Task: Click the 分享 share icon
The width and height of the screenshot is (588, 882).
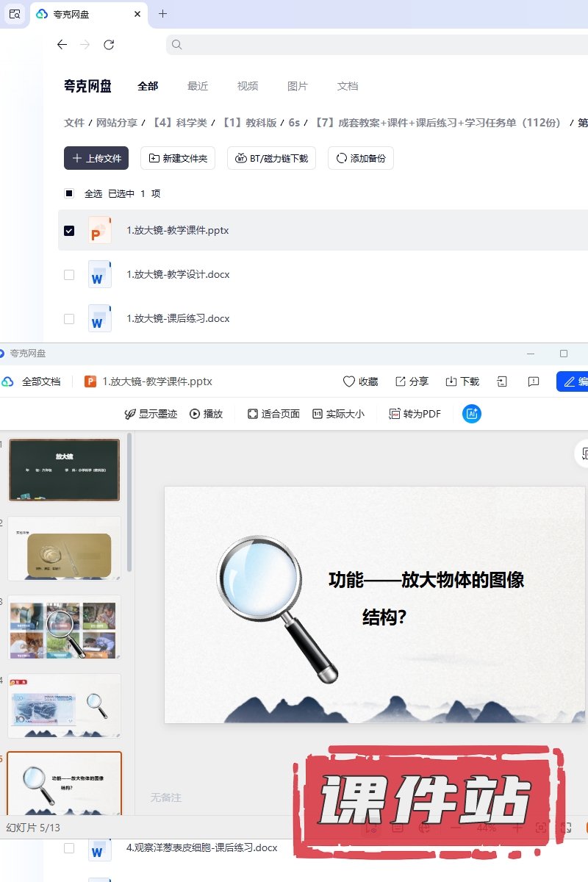Action: point(401,381)
